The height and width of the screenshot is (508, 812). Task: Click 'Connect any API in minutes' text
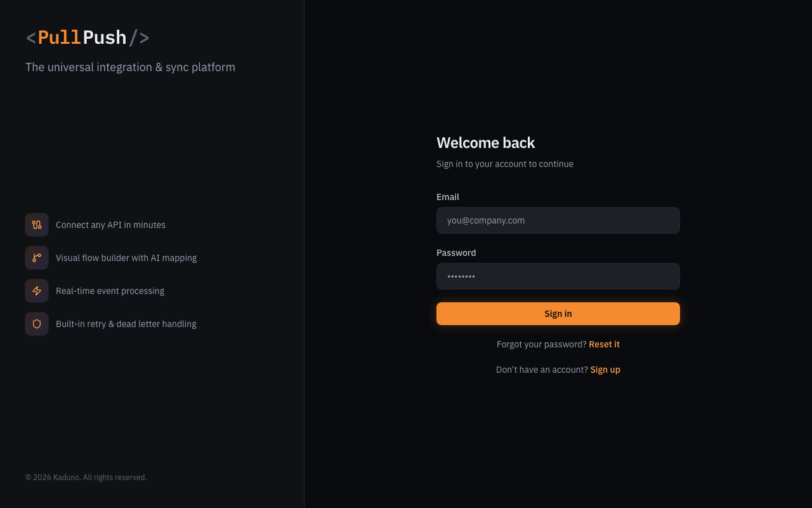pos(110,225)
